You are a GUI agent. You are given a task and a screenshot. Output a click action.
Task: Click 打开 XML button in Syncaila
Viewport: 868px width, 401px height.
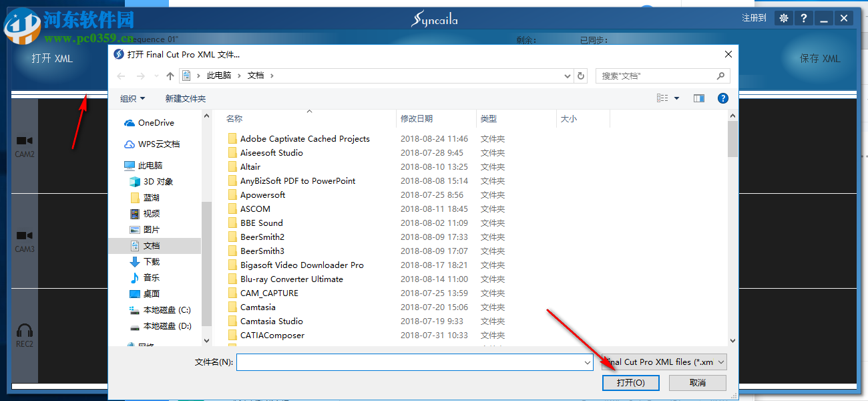[52, 59]
